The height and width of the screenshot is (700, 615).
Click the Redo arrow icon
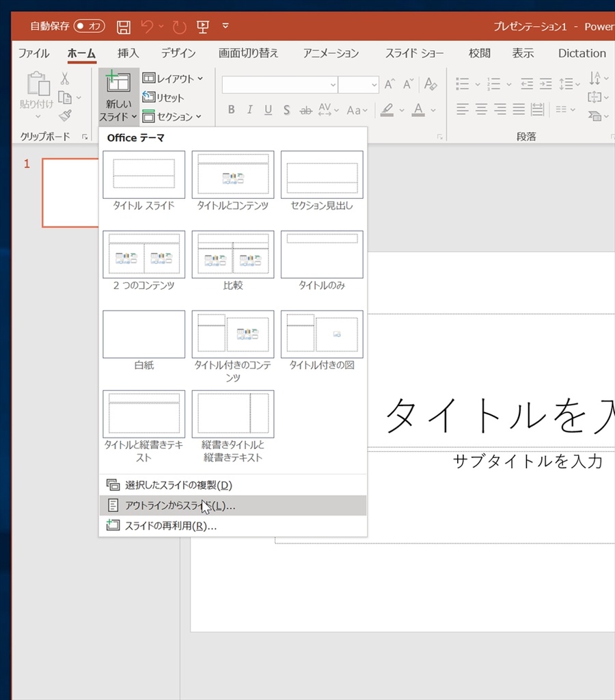(x=179, y=27)
